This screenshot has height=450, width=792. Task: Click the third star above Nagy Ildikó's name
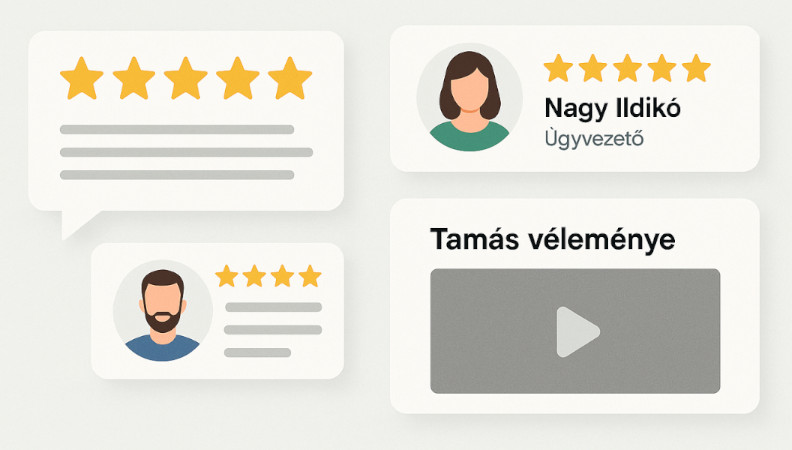tap(627, 68)
